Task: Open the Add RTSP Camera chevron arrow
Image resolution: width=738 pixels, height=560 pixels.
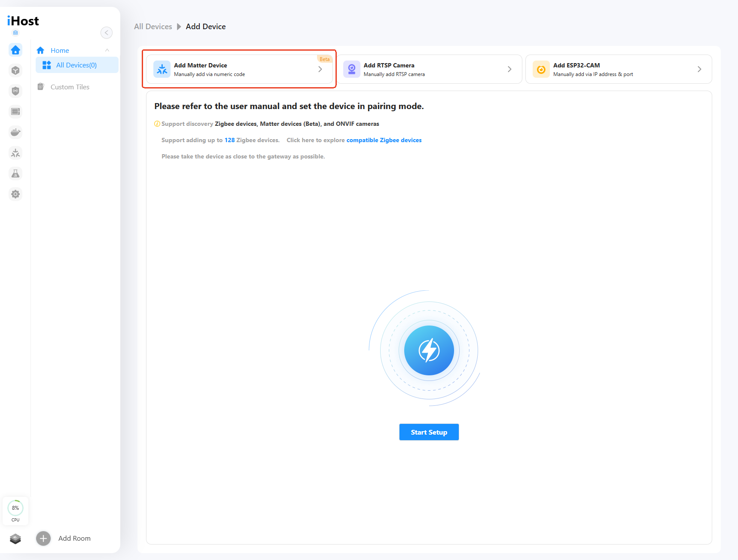Action: point(509,69)
